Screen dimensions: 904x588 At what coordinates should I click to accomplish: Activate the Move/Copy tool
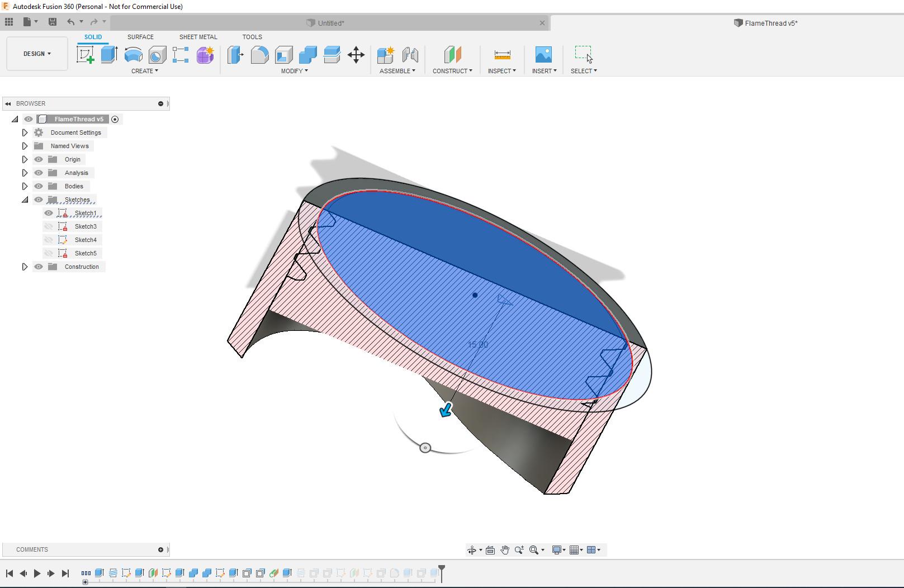pos(356,55)
